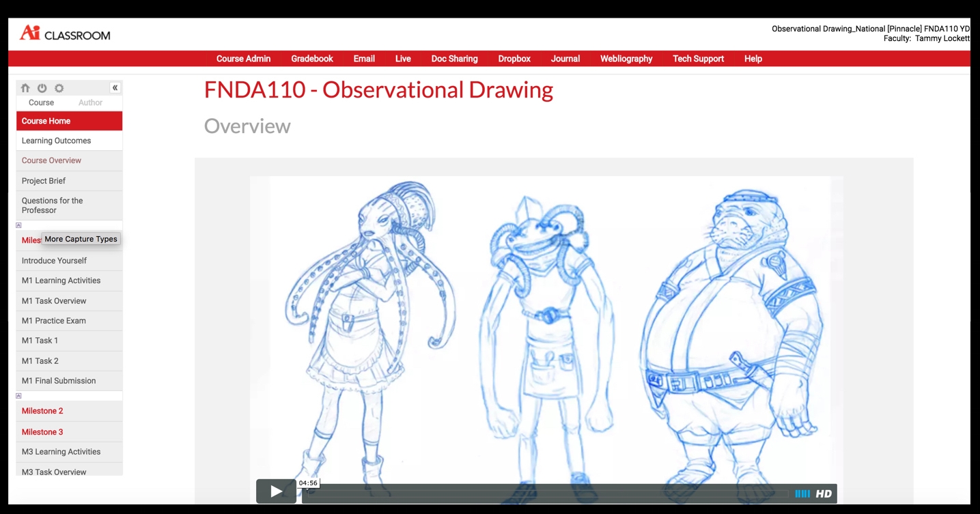Click the home icon in the sidebar
This screenshot has width=980, height=514.
pyautogui.click(x=25, y=88)
